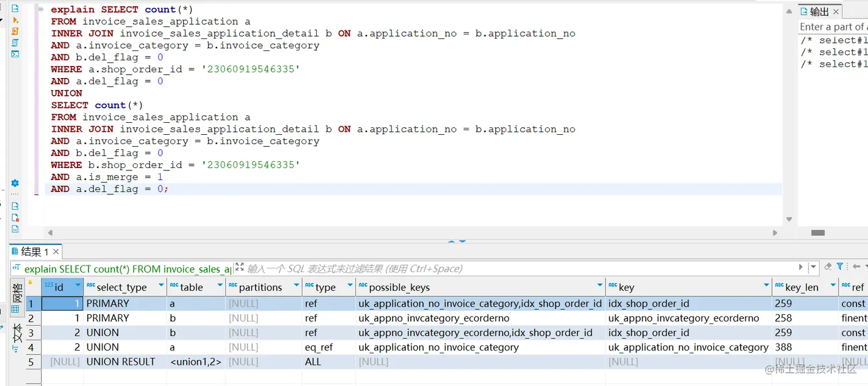Open id column filter dropdown

(78, 286)
